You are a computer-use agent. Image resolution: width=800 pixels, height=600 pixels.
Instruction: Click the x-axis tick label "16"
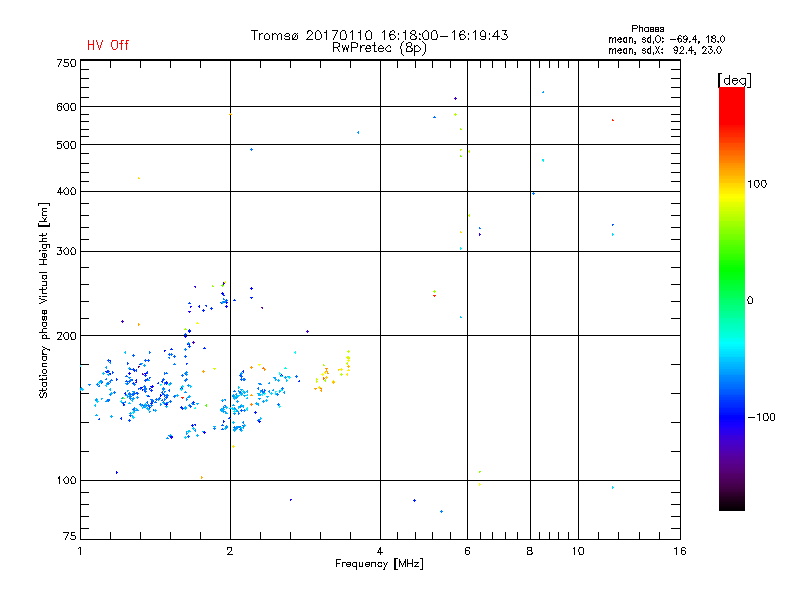click(680, 551)
